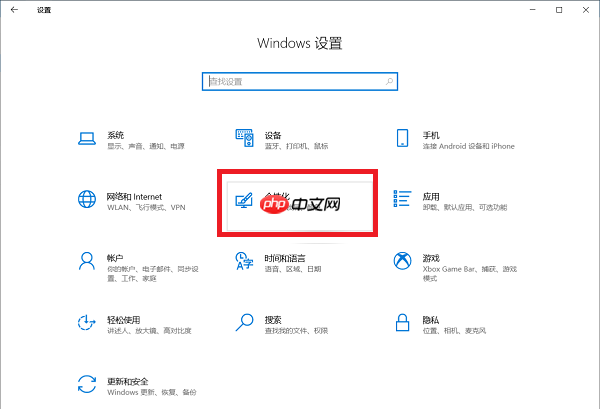Maximize the 设置 window
Screen dimensions: 600x409
pos(559,10)
